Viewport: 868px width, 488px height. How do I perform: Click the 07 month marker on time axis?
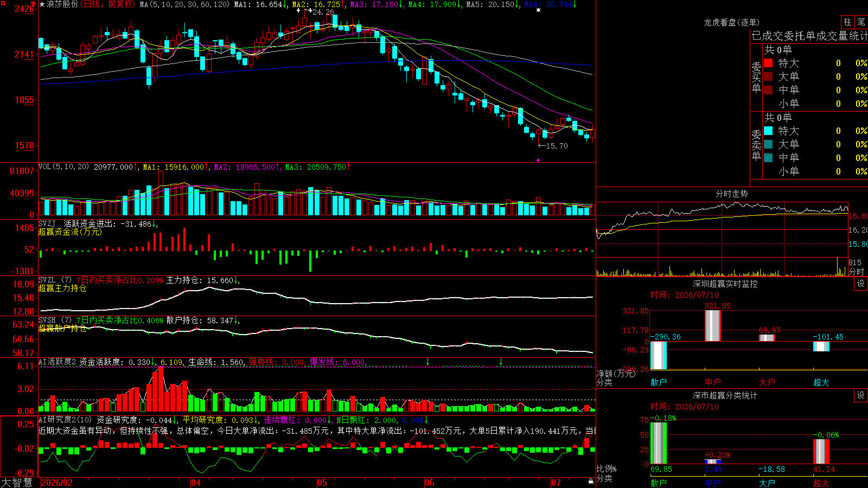coord(556,483)
